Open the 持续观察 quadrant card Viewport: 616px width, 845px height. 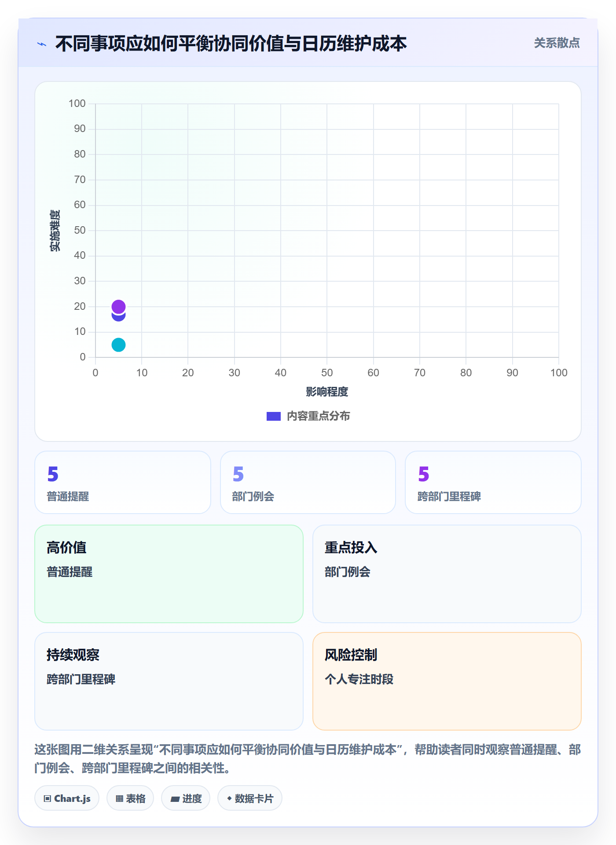[169, 681]
